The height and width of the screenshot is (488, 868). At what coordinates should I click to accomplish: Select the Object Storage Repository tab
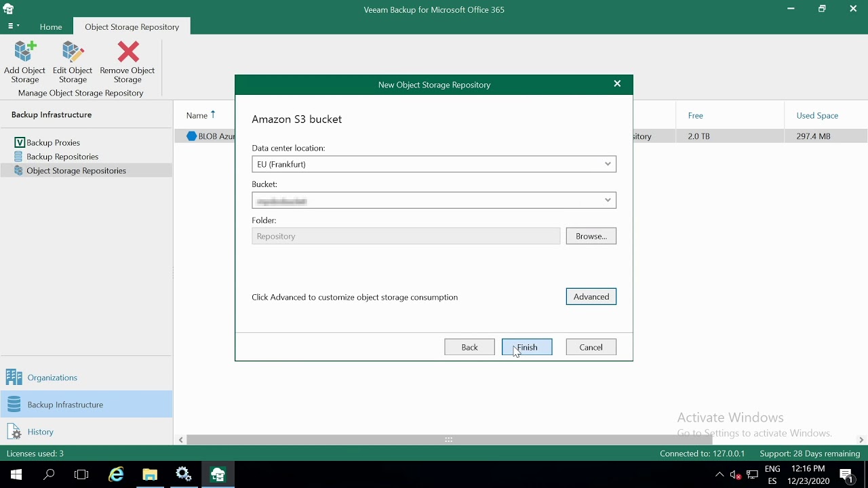point(132,27)
